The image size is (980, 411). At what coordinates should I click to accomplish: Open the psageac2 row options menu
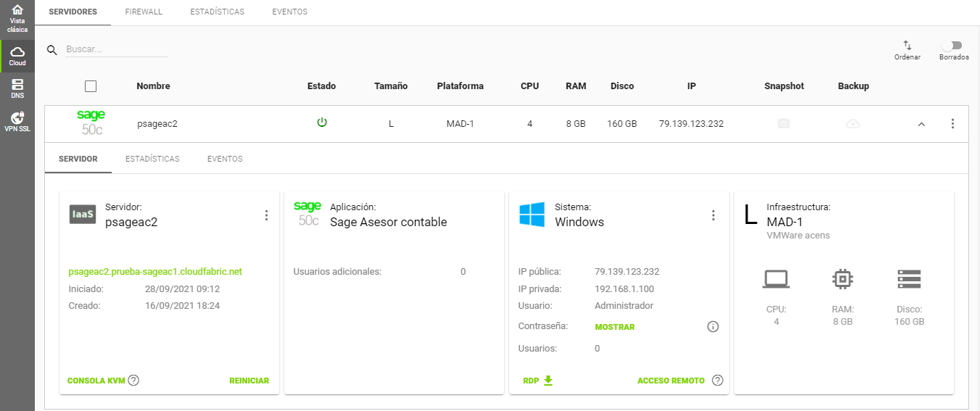coord(952,124)
